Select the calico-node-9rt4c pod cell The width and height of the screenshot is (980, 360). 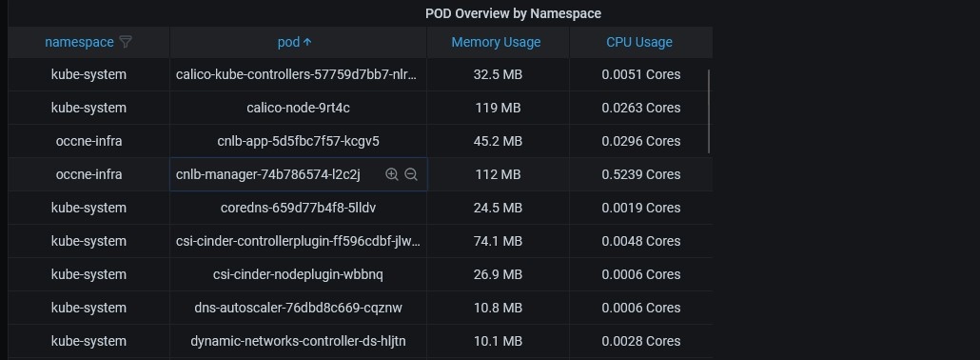298,108
